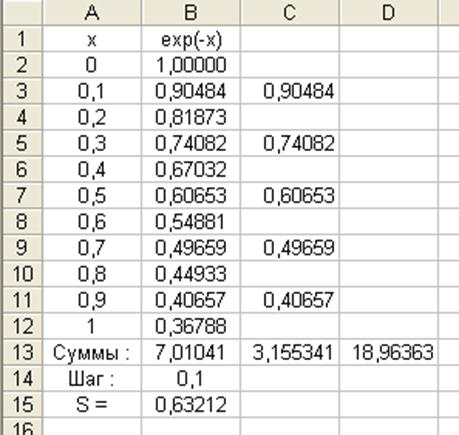Image resolution: width=459 pixels, height=435 pixels.
Task: Select cell A8 with value 0,6
Action: pyautogui.click(x=92, y=222)
